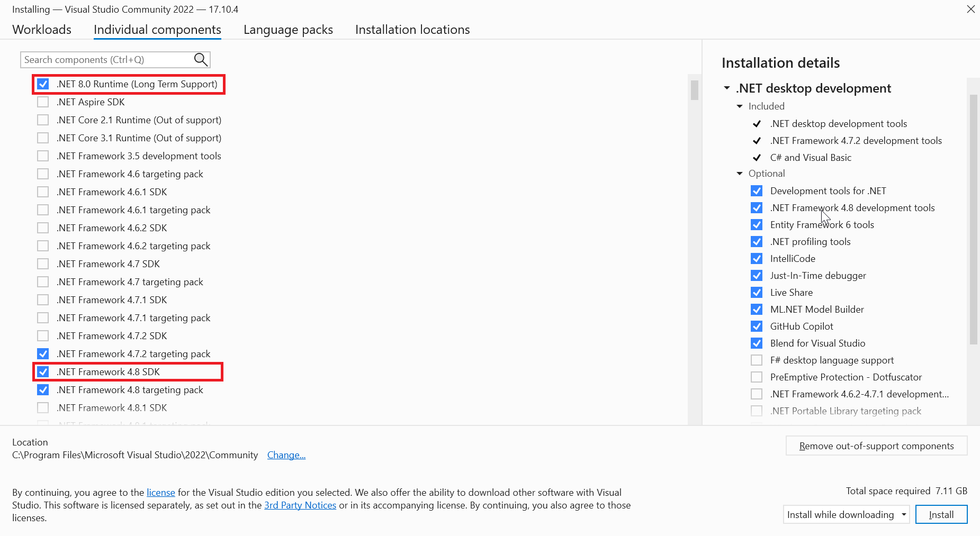Image resolution: width=980 pixels, height=536 pixels.
Task: Close the installer window
Action: click(970, 10)
